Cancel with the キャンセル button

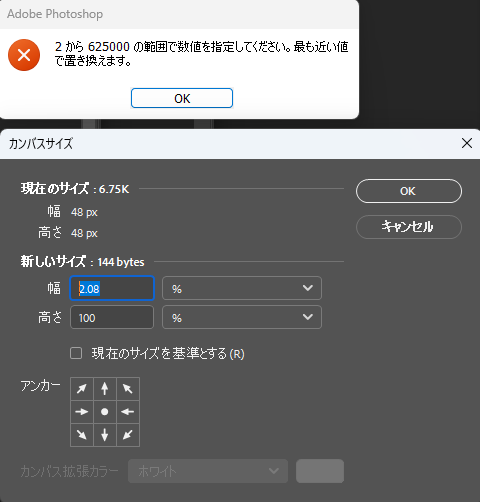coord(409,227)
